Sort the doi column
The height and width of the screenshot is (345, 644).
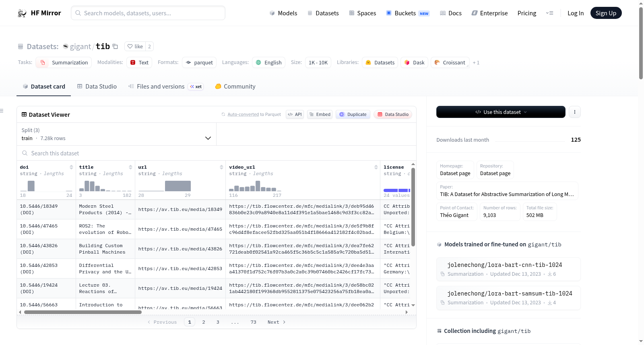click(71, 167)
